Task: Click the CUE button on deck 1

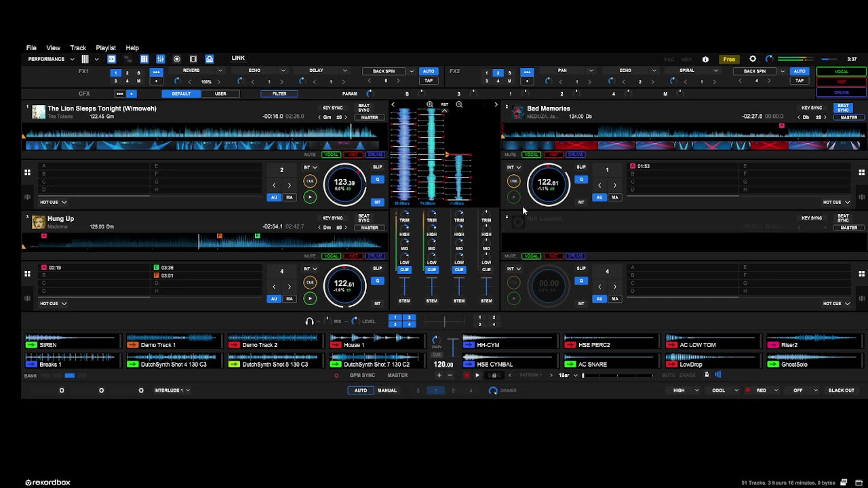Action: click(310, 181)
